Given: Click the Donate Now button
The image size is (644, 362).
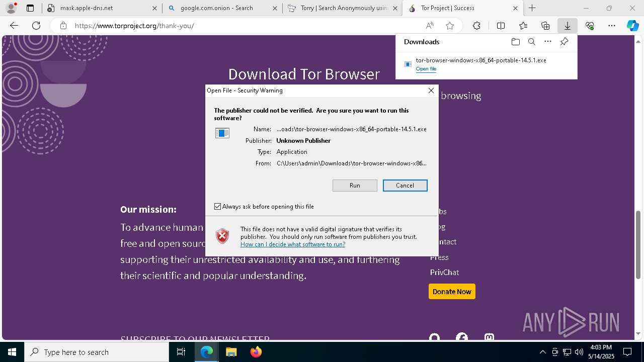Looking at the screenshot, I should click(452, 292).
